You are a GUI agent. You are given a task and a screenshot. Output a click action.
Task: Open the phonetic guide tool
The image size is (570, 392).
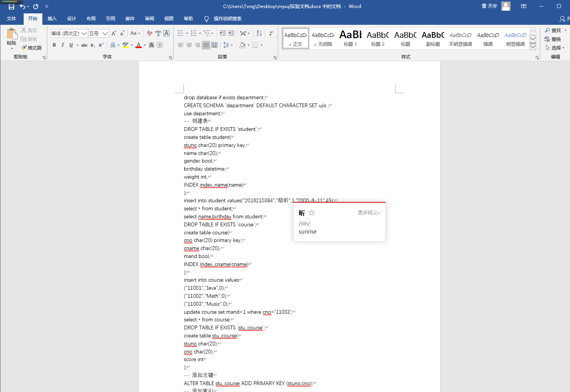(x=158, y=34)
